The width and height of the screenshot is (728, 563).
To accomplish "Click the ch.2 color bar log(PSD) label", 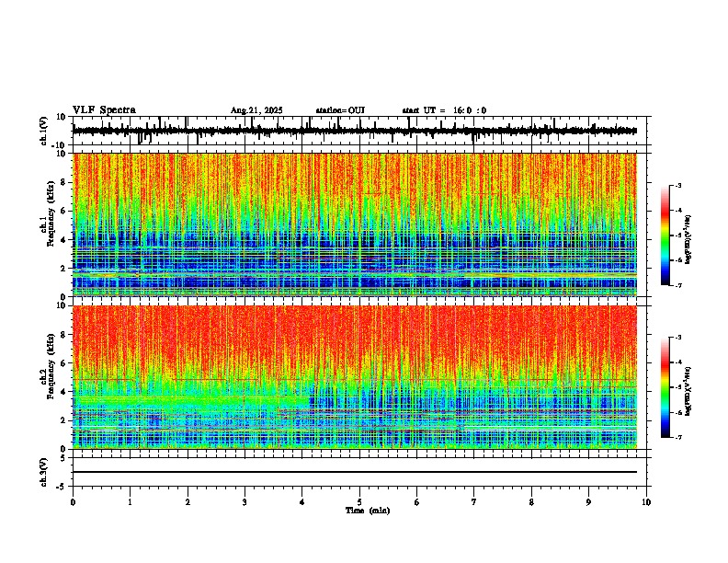I will tap(688, 391).
